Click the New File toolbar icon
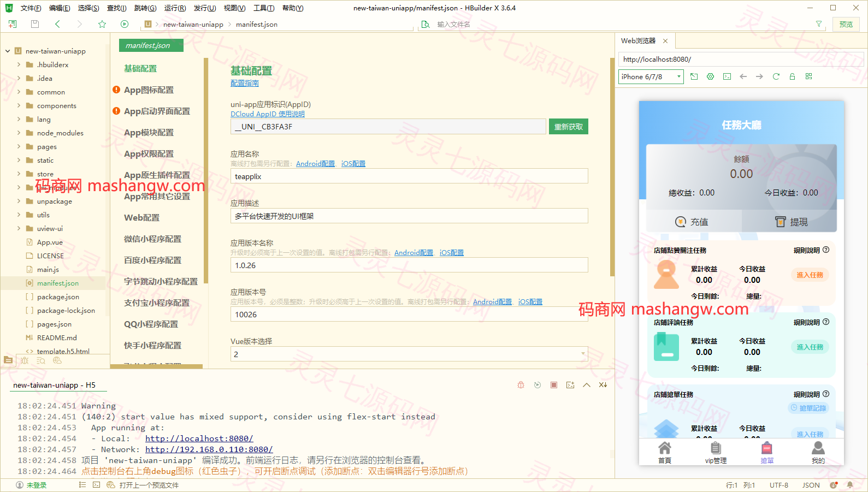This screenshot has width=868, height=492. tap(13, 24)
